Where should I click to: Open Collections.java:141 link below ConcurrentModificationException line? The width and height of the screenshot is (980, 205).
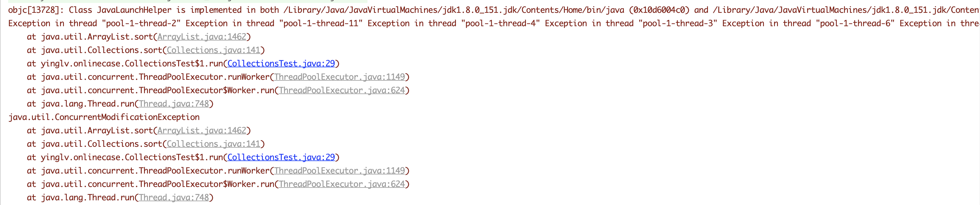[x=213, y=144]
